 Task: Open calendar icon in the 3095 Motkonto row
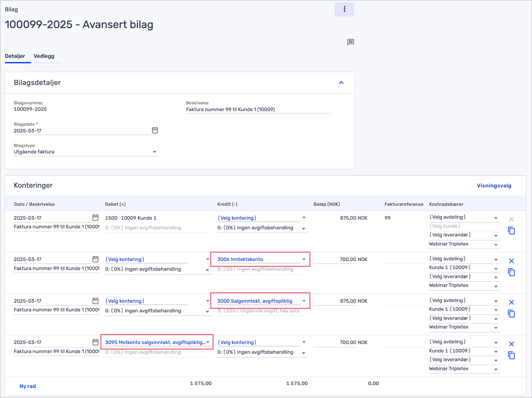click(95, 342)
